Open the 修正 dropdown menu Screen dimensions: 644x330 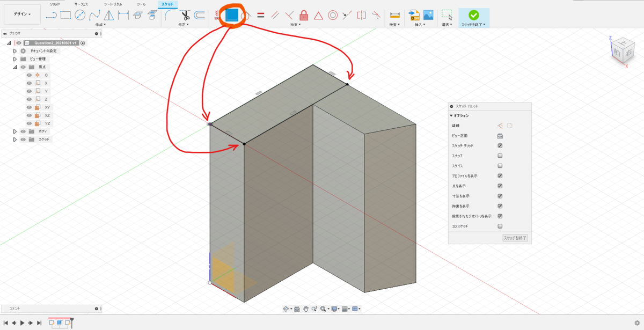184,25
